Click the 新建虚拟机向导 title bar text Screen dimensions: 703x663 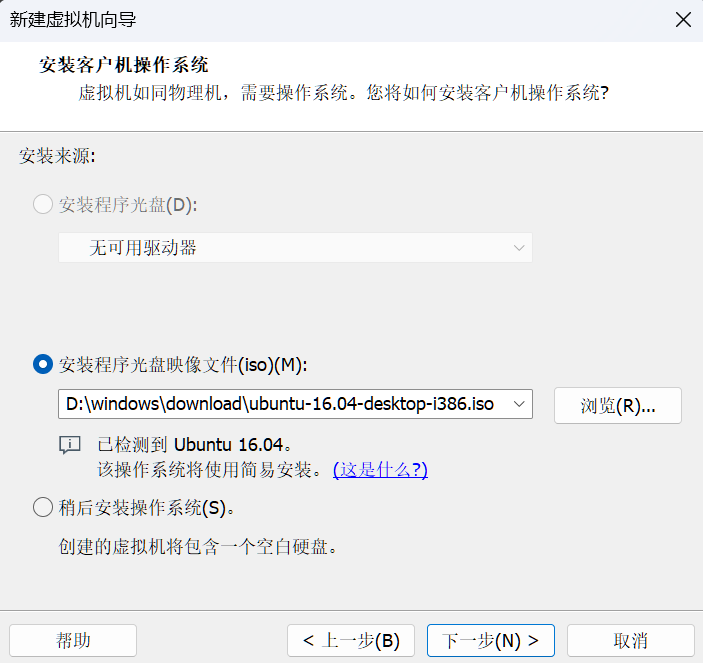click(73, 20)
